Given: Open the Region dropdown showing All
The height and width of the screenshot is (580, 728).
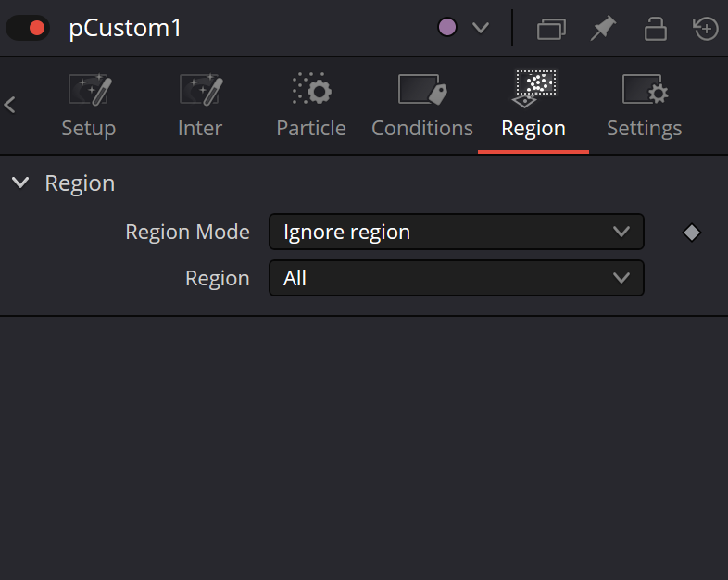Looking at the screenshot, I should [x=457, y=278].
